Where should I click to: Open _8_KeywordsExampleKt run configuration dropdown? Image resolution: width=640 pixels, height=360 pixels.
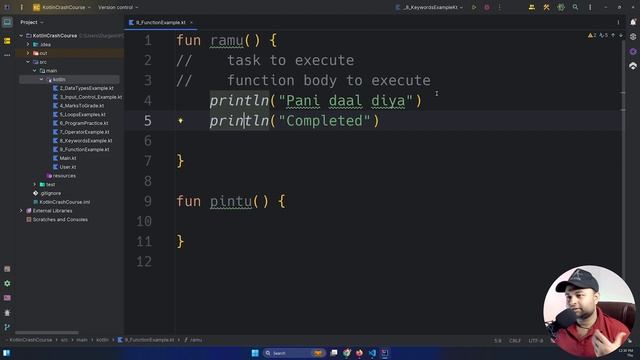coord(429,7)
